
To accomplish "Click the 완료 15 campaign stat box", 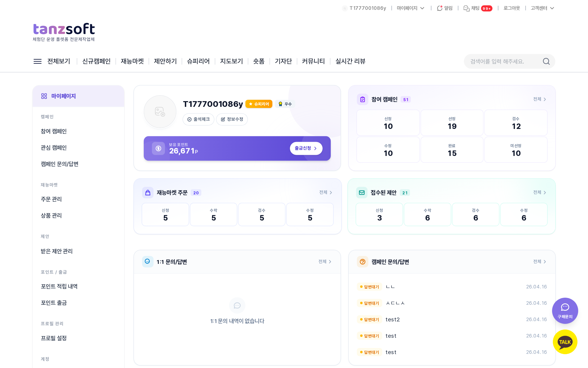I will (452, 150).
